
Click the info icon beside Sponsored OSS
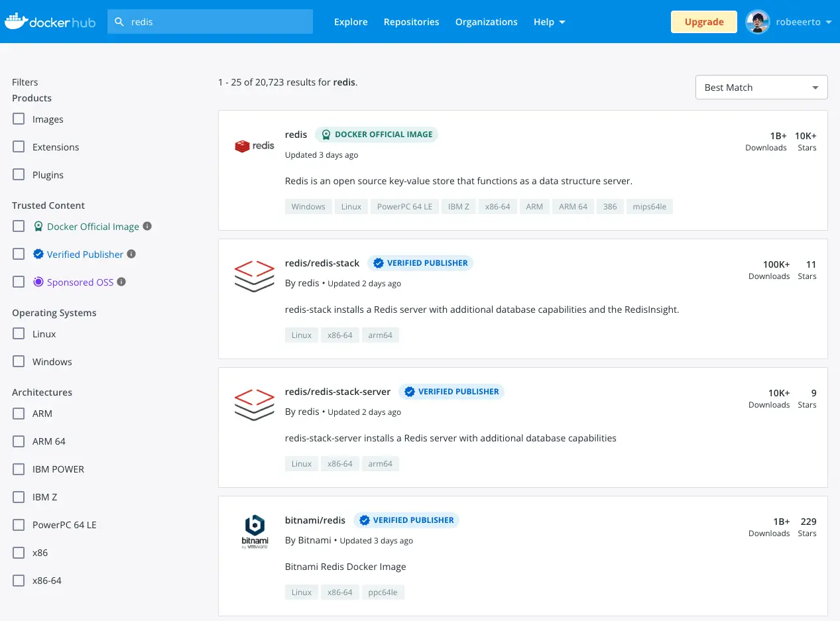(121, 282)
